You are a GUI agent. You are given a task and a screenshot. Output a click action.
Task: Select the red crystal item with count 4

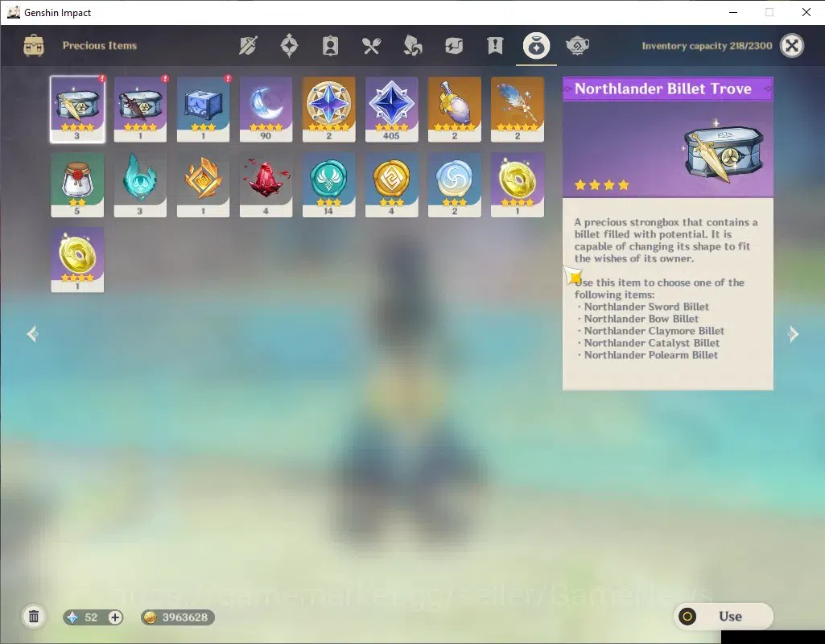click(266, 184)
